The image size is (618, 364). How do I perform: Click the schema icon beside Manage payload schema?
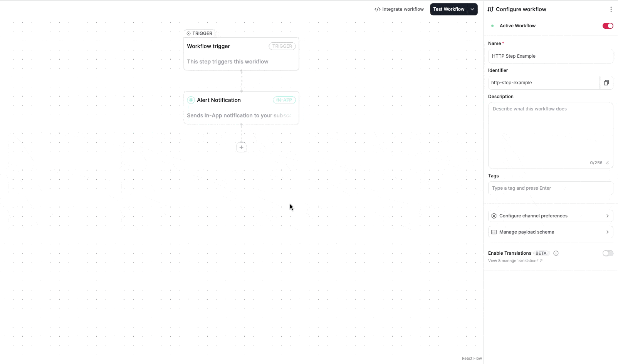pyautogui.click(x=494, y=232)
